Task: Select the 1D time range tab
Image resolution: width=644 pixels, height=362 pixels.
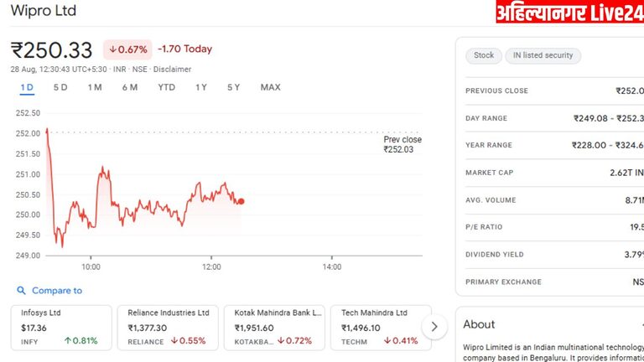Action: click(x=27, y=87)
